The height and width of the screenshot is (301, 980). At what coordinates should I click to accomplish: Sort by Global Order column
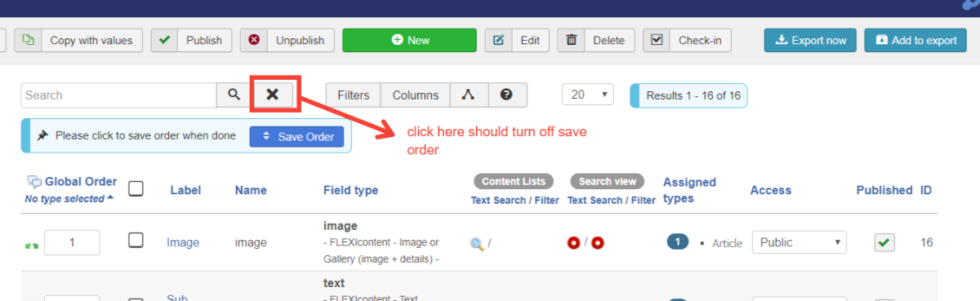coord(81,182)
